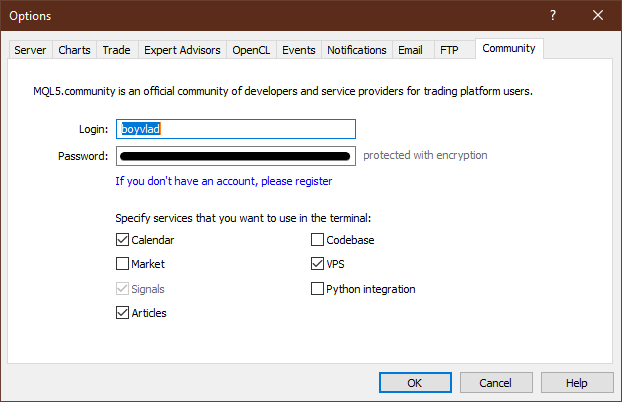Image resolution: width=622 pixels, height=402 pixels.
Task: Toggle the grayed Signals checkbox
Action: tap(122, 289)
